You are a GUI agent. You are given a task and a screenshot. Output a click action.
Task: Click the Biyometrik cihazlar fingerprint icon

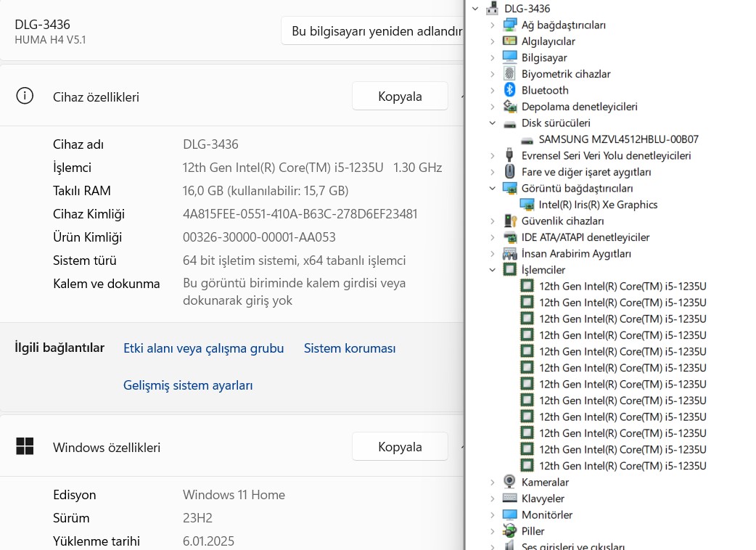(x=509, y=74)
